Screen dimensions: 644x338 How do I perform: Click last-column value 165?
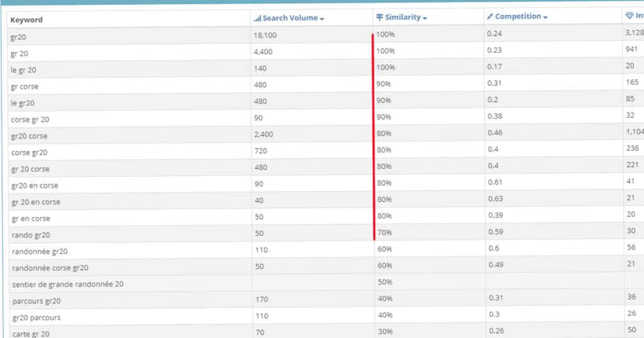632,82
